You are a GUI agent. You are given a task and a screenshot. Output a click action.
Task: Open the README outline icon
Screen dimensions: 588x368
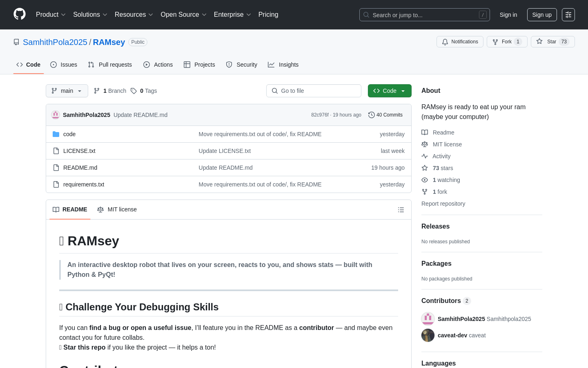[401, 210]
